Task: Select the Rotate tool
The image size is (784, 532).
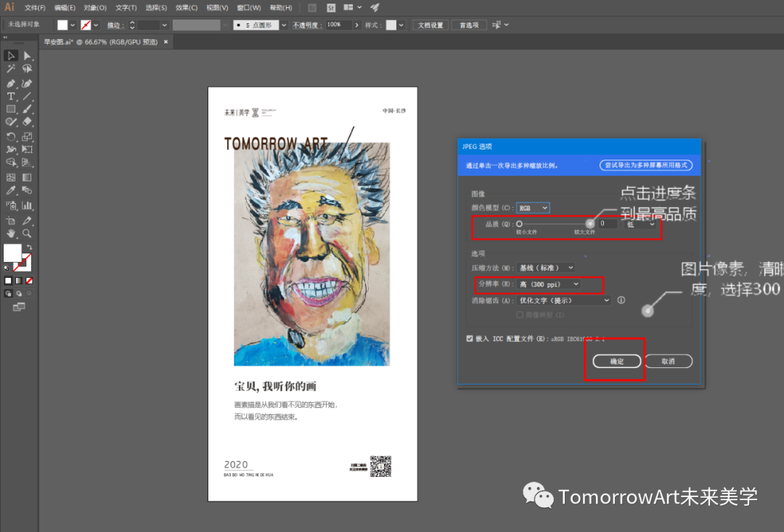Action: coord(11,136)
